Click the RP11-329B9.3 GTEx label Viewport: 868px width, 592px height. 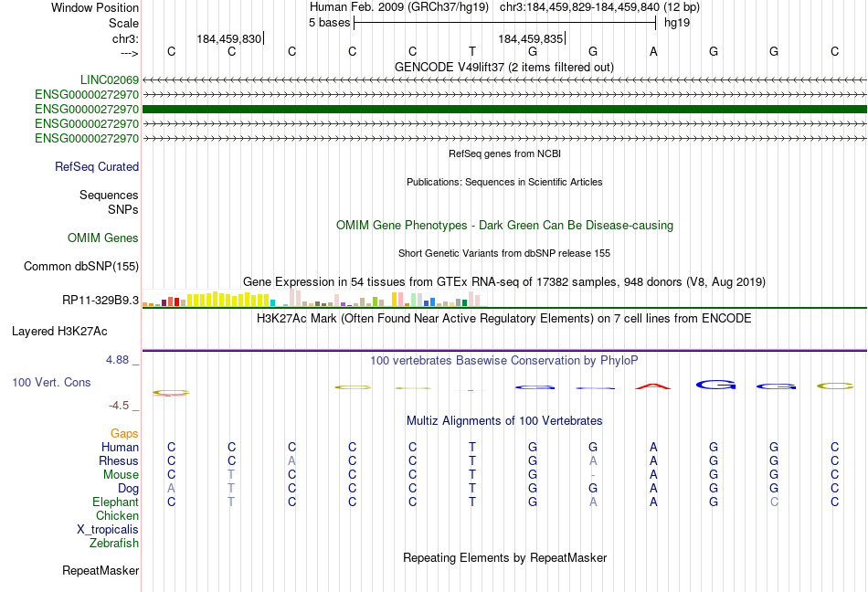101,300
